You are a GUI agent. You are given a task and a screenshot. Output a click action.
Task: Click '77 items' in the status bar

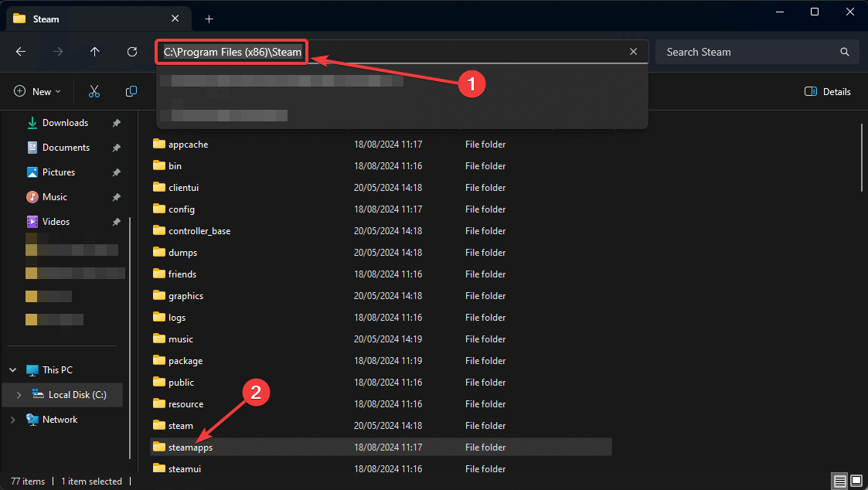pos(28,481)
